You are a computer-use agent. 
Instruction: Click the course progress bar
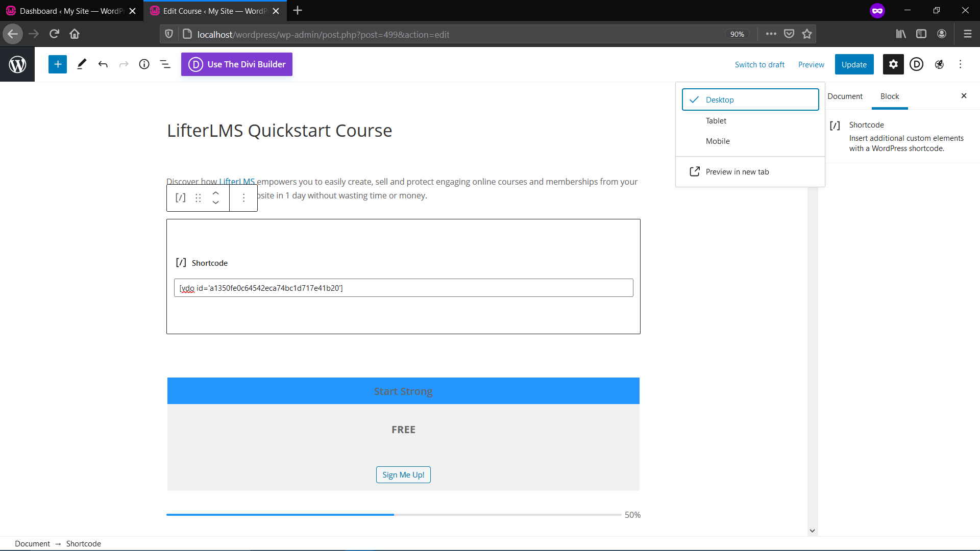pyautogui.click(x=394, y=515)
